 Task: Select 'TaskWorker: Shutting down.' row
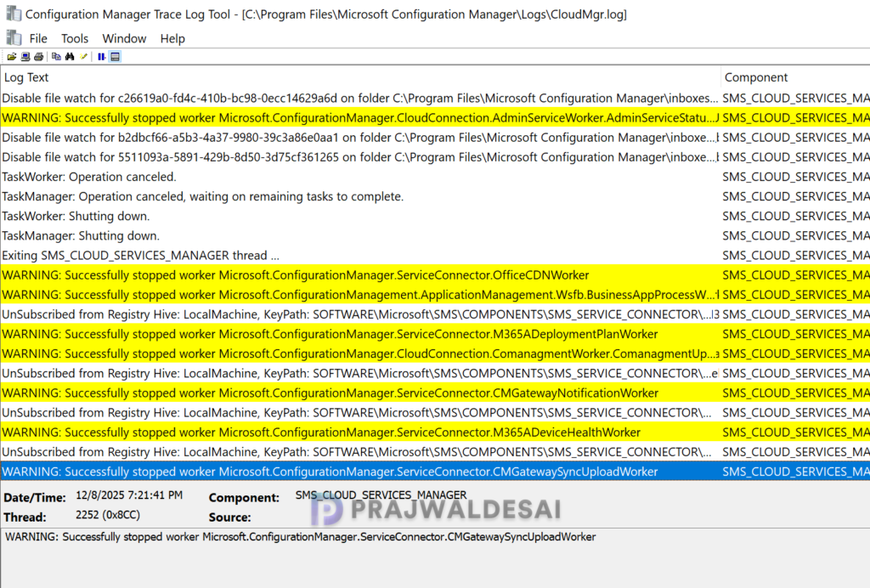435,217
